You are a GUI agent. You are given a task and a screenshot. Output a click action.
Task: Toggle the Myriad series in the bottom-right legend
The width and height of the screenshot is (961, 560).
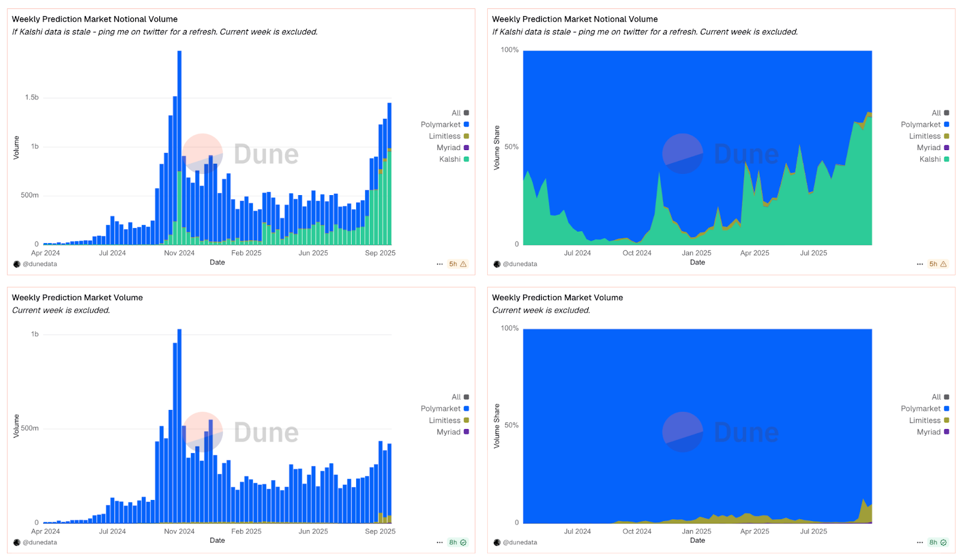(932, 432)
